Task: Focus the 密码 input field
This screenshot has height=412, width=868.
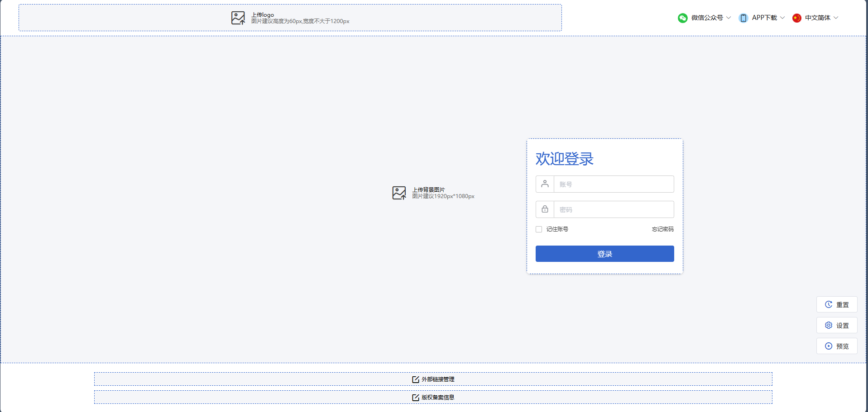Action: pyautogui.click(x=614, y=209)
